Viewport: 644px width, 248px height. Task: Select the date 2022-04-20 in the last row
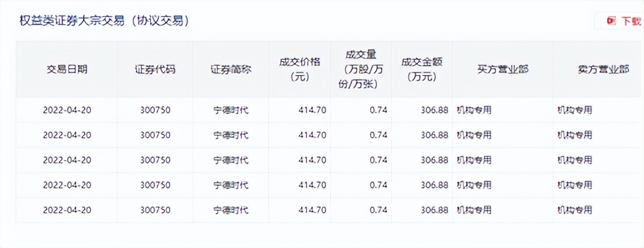(67, 210)
